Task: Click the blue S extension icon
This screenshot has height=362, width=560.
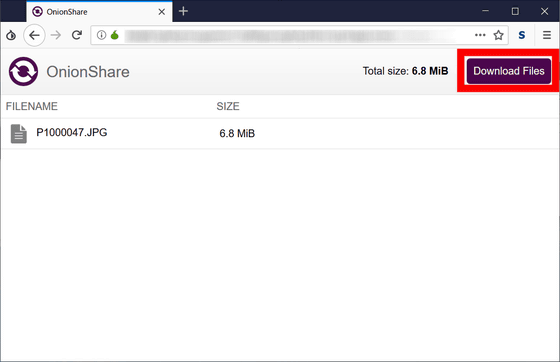Action: 522,35
